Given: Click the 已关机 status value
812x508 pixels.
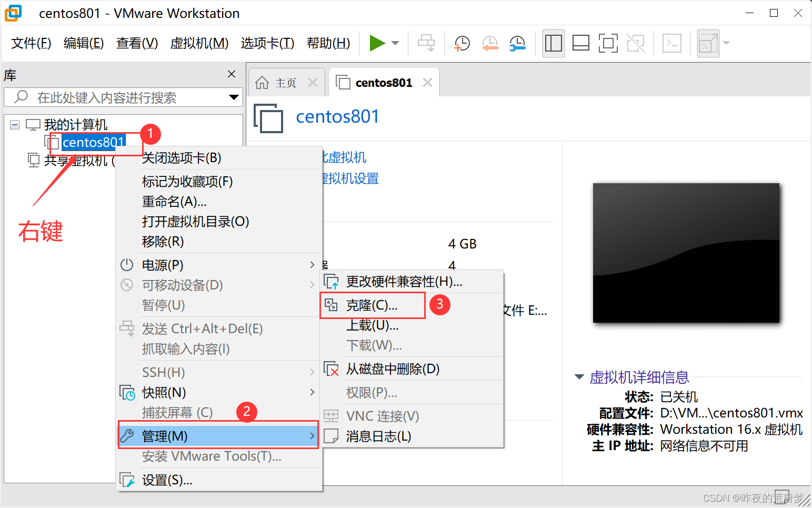Looking at the screenshot, I should [679, 396].
